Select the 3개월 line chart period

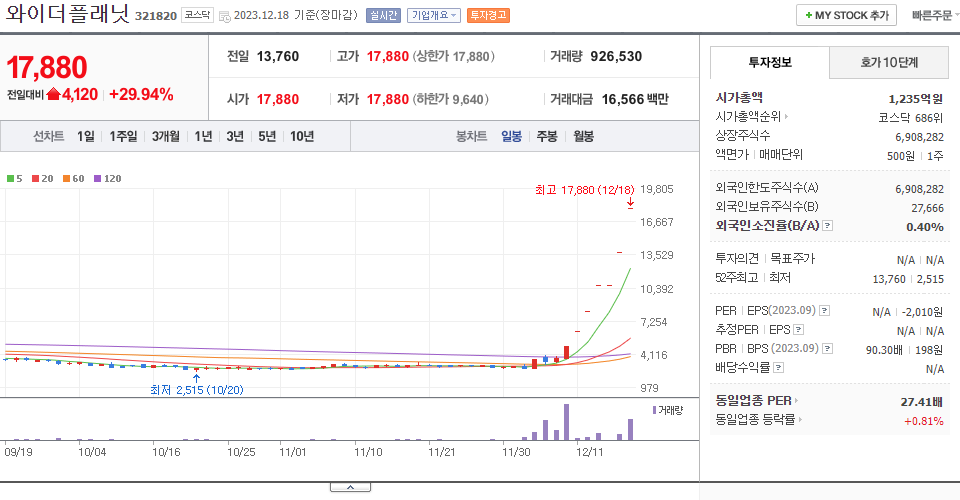click(x=165, y=136)
